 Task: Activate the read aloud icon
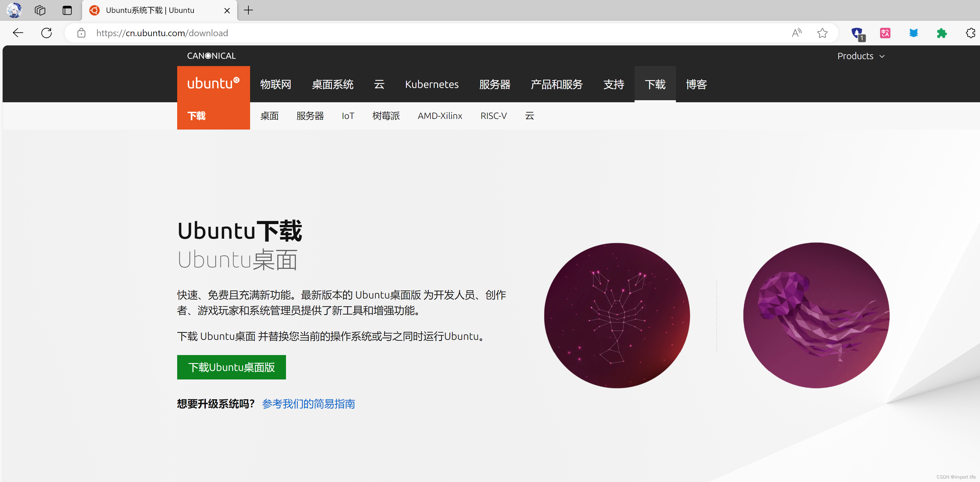[x=796, y=33]
